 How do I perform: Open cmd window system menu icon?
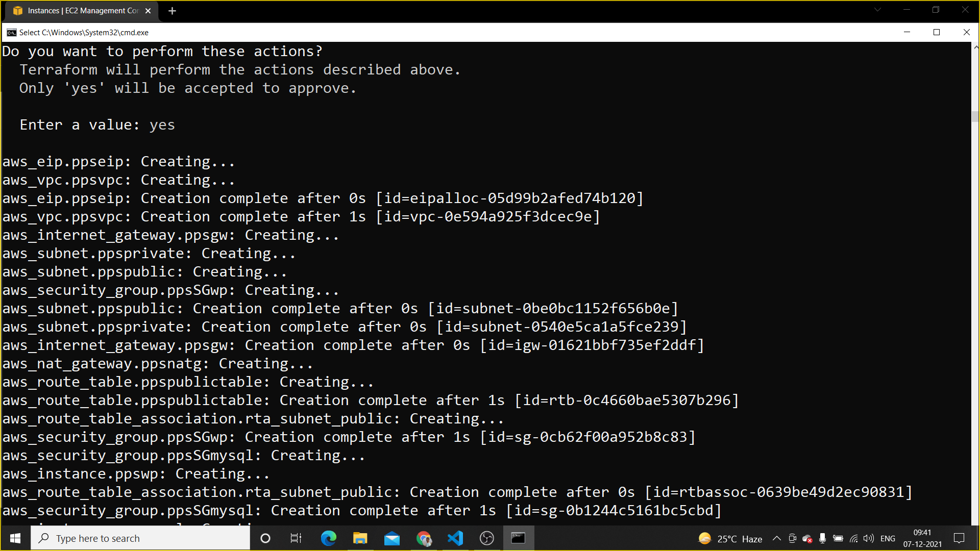[x=11, y=32]
